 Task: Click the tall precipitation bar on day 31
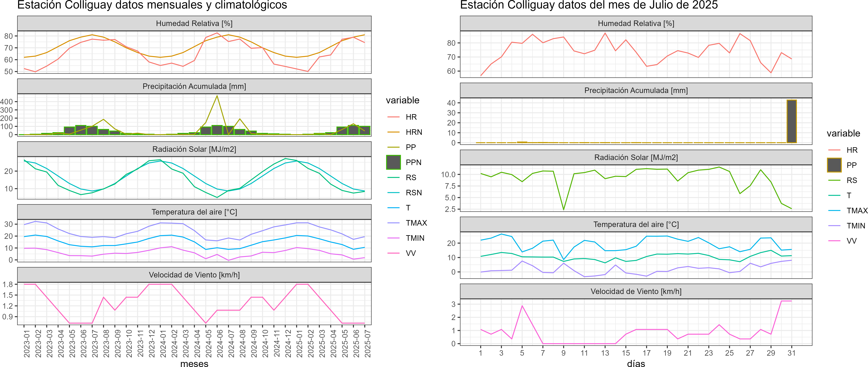(x=791, y=121)
